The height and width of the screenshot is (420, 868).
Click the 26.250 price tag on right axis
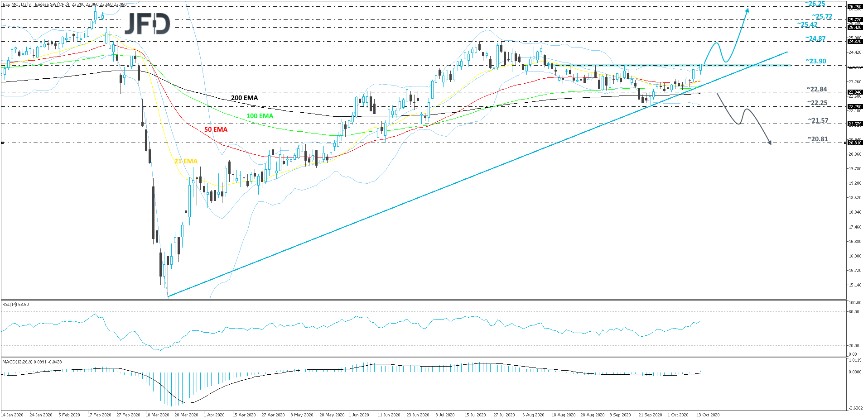854,7
